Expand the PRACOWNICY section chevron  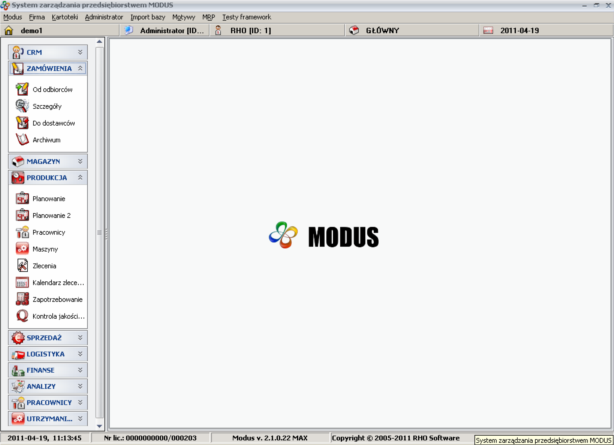click(x=80, y=403)
